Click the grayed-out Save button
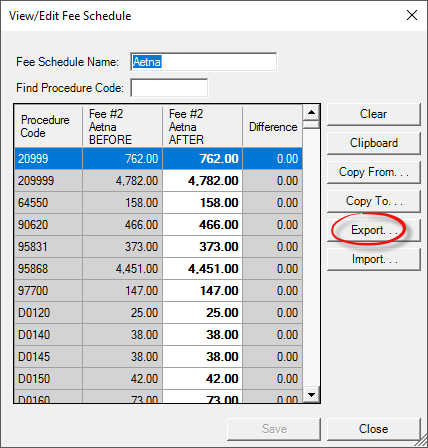 tap(274, 429)
